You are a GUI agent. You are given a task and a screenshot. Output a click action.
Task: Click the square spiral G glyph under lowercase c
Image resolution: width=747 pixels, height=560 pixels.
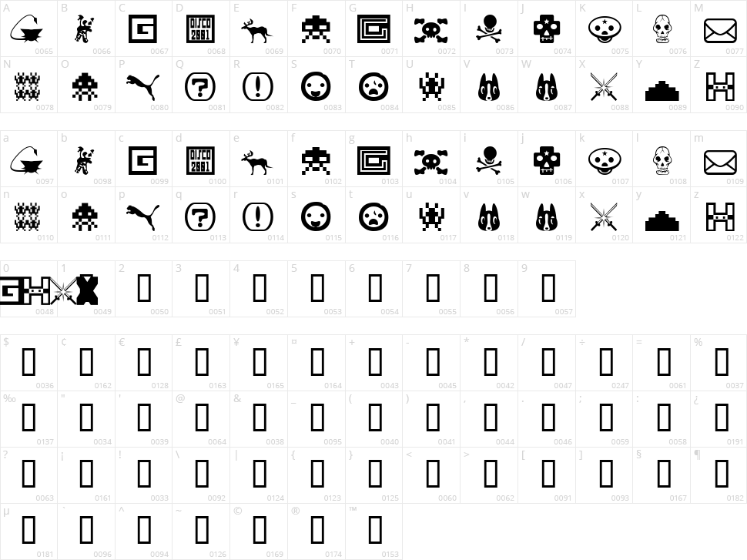point(143,161)
